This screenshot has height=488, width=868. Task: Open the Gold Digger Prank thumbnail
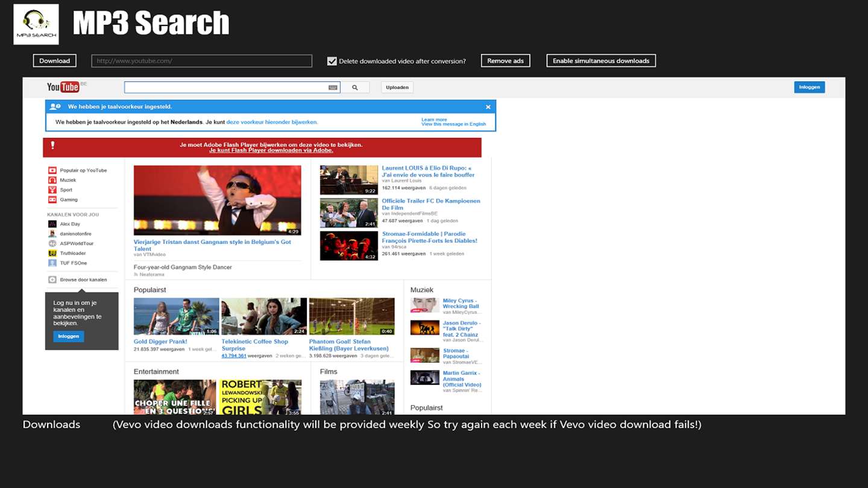pos(177,316)
